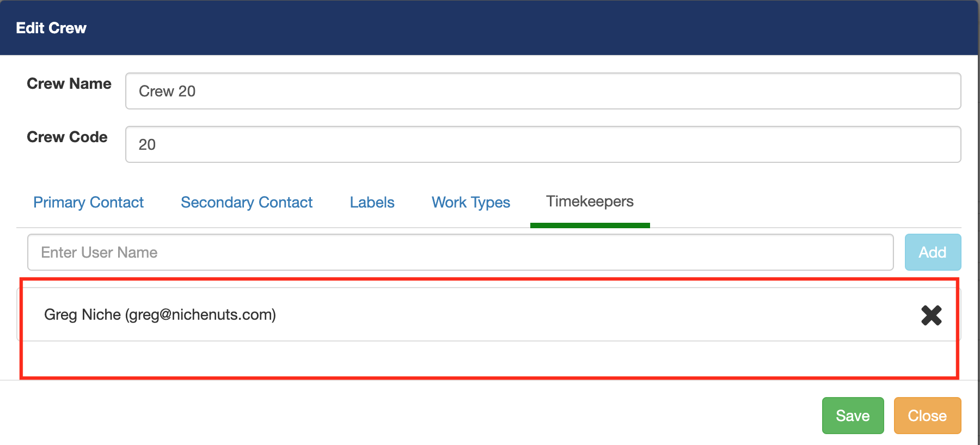The height and width of the screenshot is (445, 980).
Task: Switch to the Primary Contact tab
Action: pyautogui.click(x=88, y=203)
